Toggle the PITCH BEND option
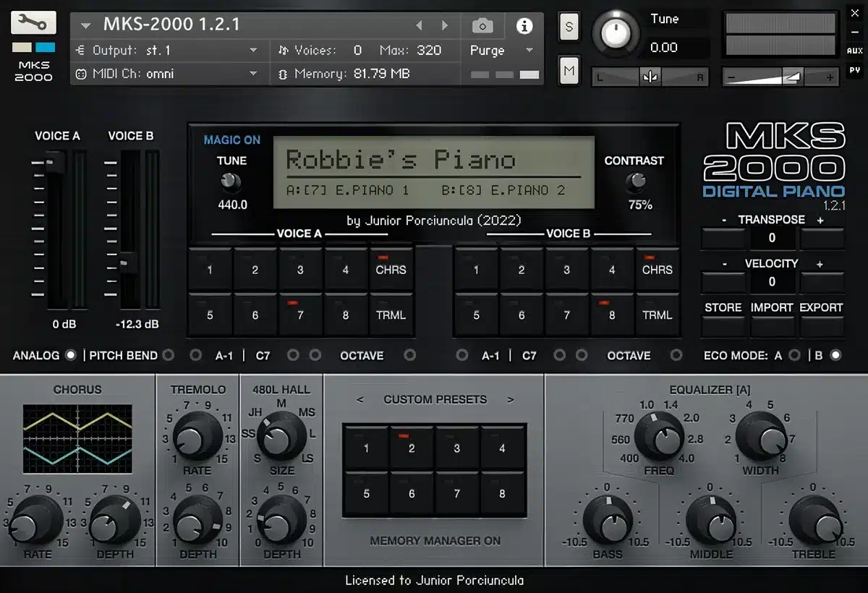Screen dimensions: 868x593 [169, 355]
